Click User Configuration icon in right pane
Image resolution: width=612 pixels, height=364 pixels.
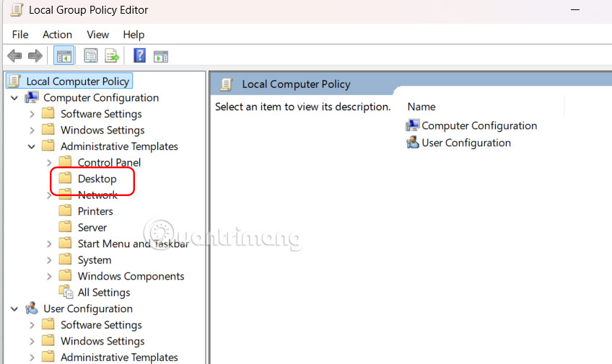pos(413,143)
